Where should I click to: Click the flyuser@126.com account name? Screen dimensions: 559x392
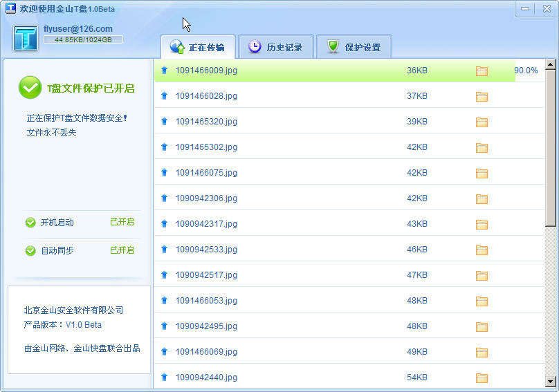click(x=78, y=29)
